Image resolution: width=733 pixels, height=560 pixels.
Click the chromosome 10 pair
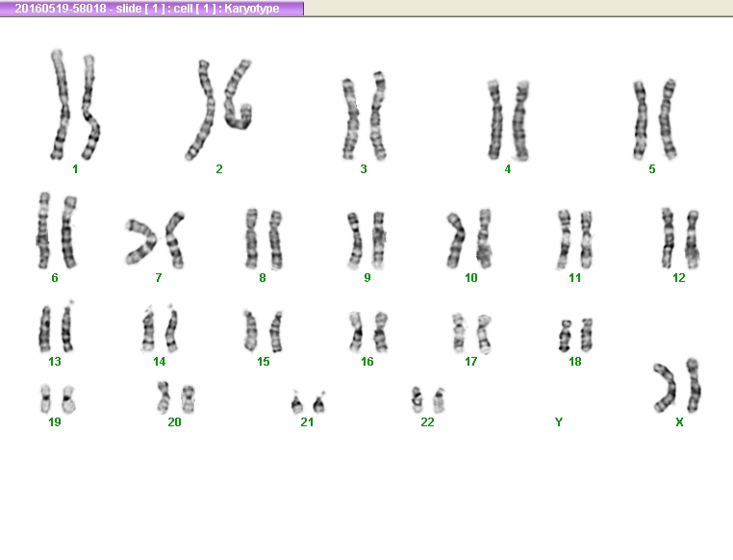pyautogui.click(x=468, y=239)
